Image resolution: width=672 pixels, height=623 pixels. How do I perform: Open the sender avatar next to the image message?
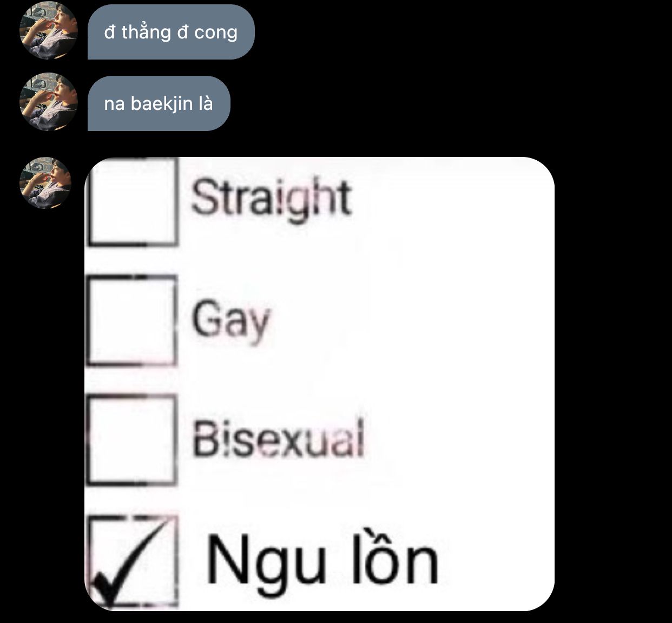pyautogui.click(x=45, y=183)
